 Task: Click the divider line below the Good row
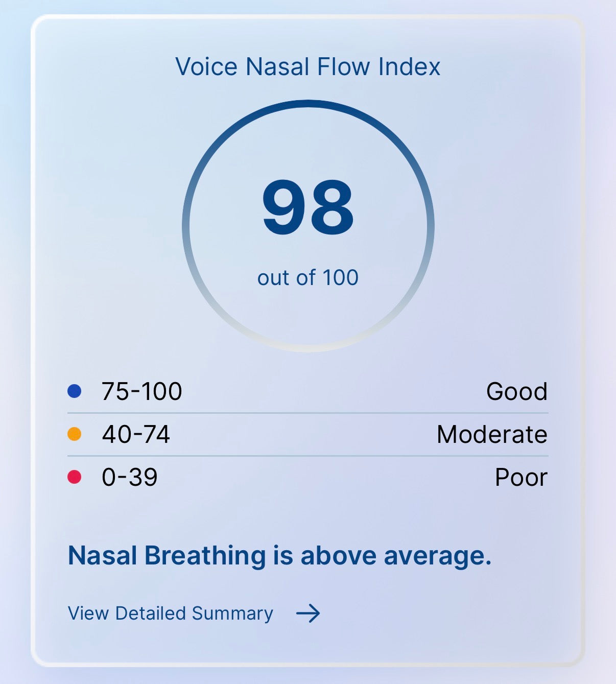point(308,413)
